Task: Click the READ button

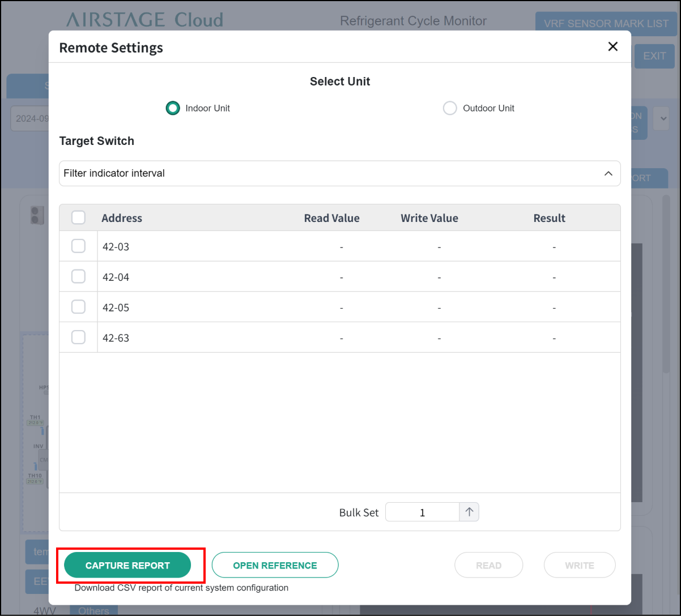Action: coord(488,565)
